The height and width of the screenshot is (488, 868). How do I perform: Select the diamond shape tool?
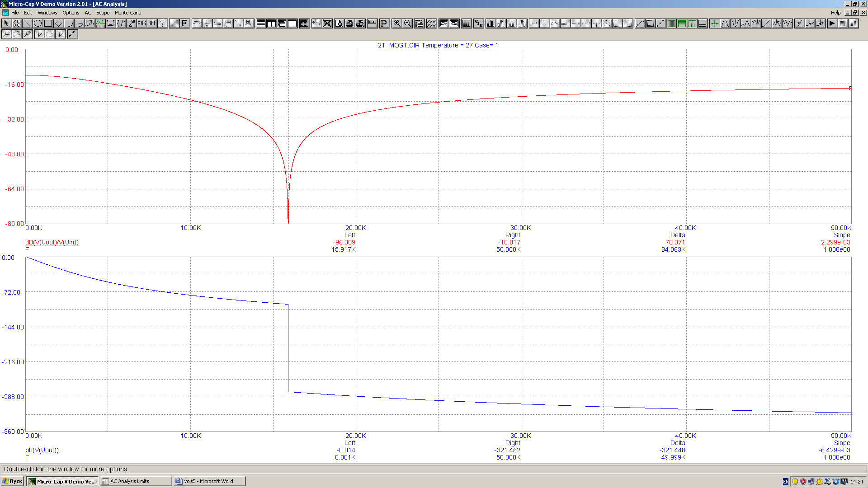58,23
